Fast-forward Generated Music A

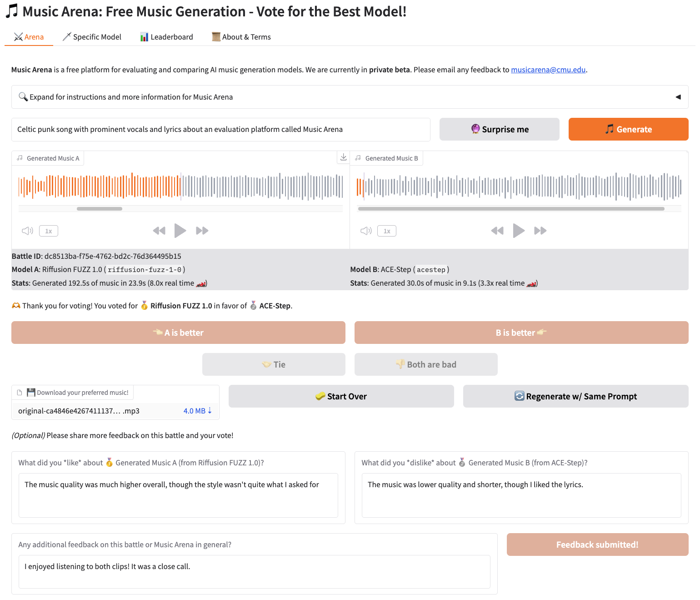coord(202,231)
